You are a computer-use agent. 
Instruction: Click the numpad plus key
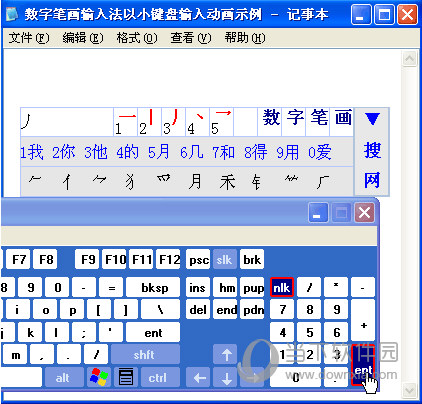click(363, 321)
